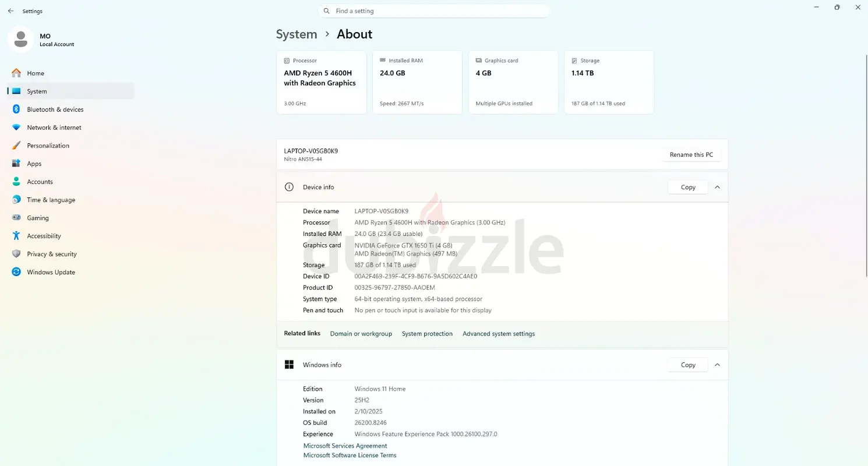
Task: Open the Home settings page
Action: pos(70,73)
